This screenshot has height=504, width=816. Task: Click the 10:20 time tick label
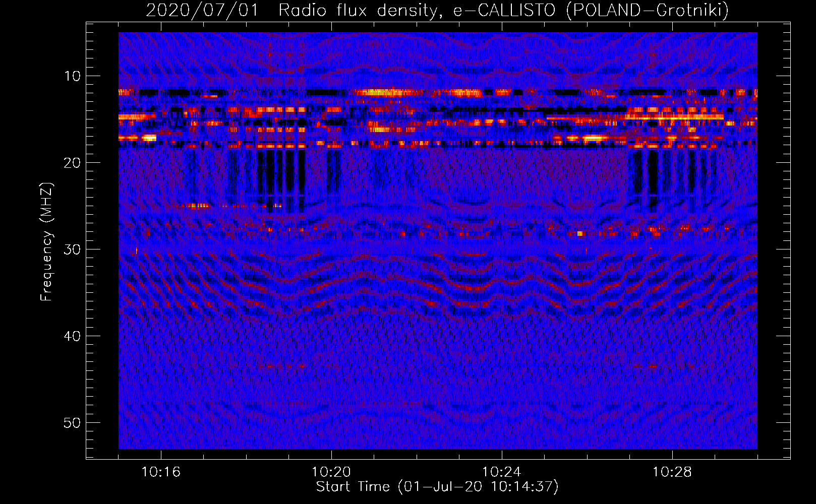click(331, 472)
